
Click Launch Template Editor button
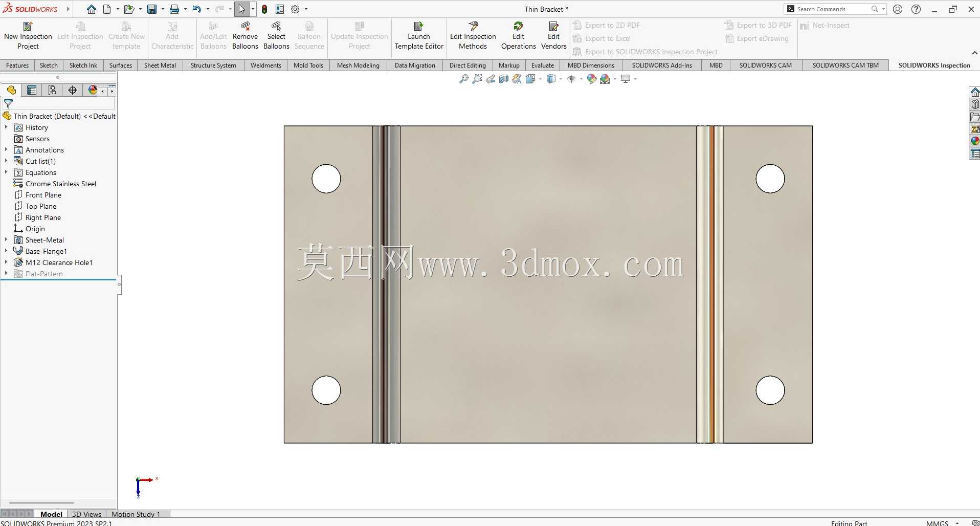tap(419, 36)
